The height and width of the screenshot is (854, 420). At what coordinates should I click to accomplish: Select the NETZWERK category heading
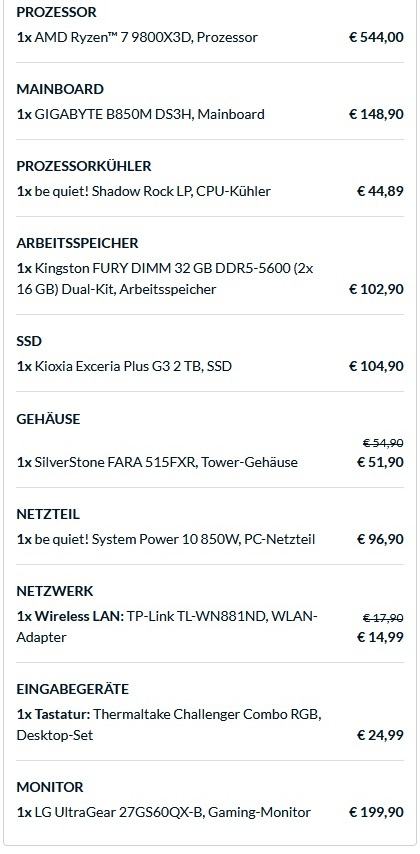(55, 591)
